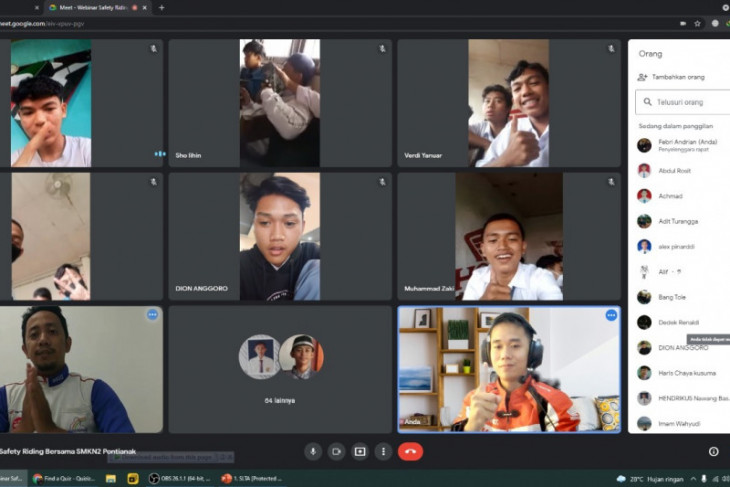The height and width of the screenshot is (487, 730).
Task: Click the muted mic icon on Muhammad Zaki tile
Action: 611,182
